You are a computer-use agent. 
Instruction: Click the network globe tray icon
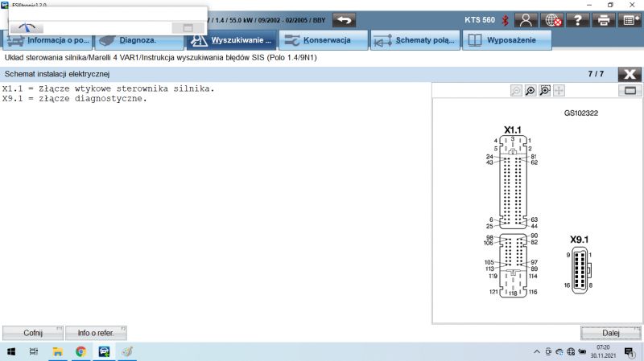(571, 351)
